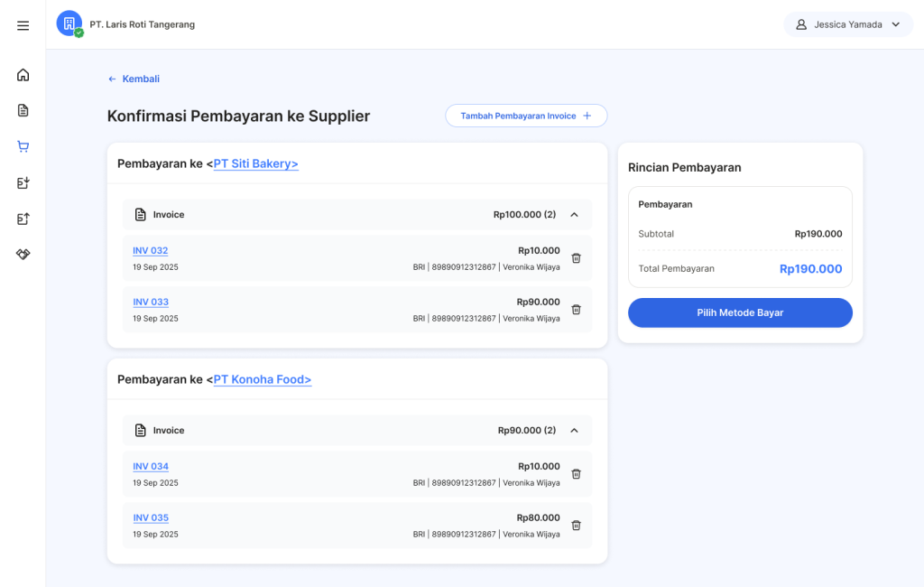Go back using the Kembali link
Viewport: 924px width, 587px height.
click(134, 79)
